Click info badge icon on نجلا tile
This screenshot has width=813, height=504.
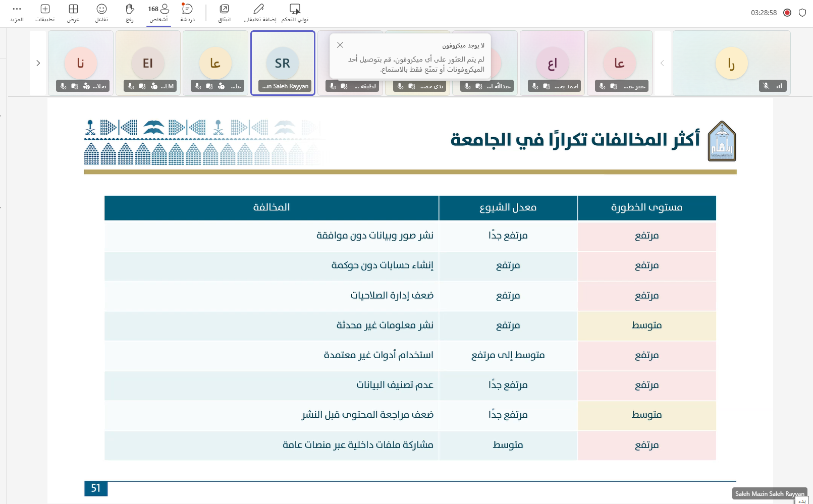86,86
